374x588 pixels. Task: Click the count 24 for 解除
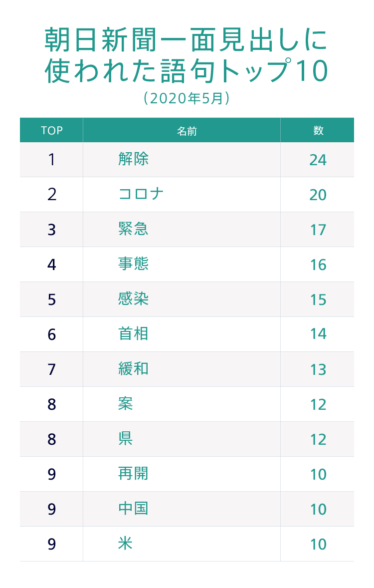(x=318, y=160)
